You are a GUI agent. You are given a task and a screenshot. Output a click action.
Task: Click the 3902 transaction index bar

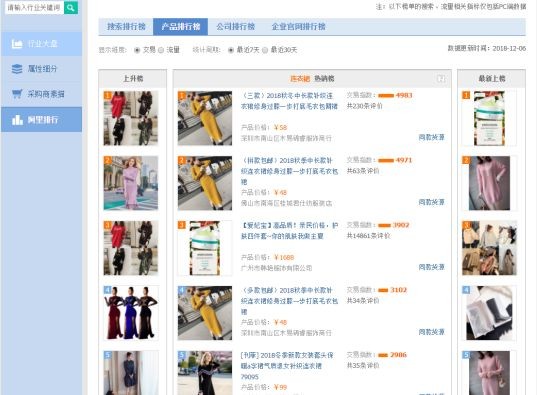pos(384,225)
